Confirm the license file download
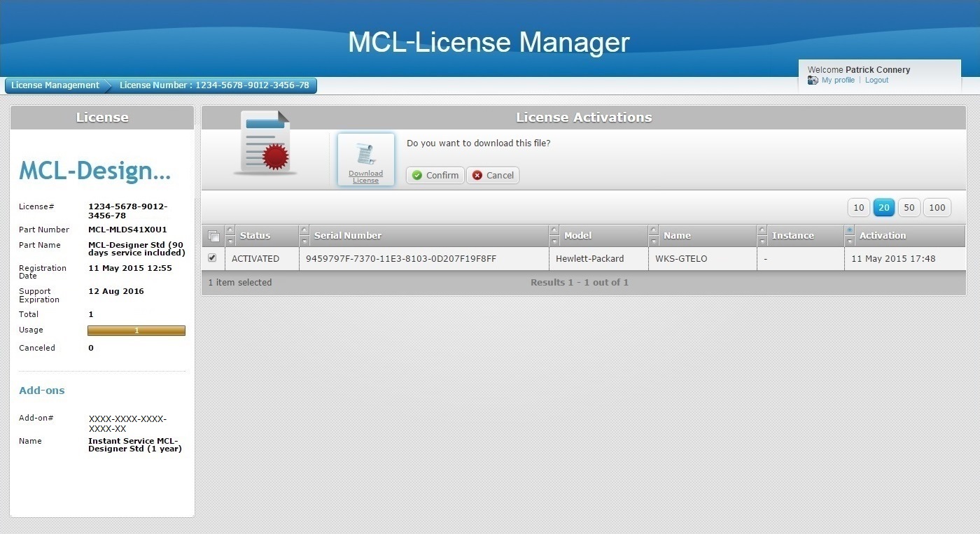 click(435, 175)
